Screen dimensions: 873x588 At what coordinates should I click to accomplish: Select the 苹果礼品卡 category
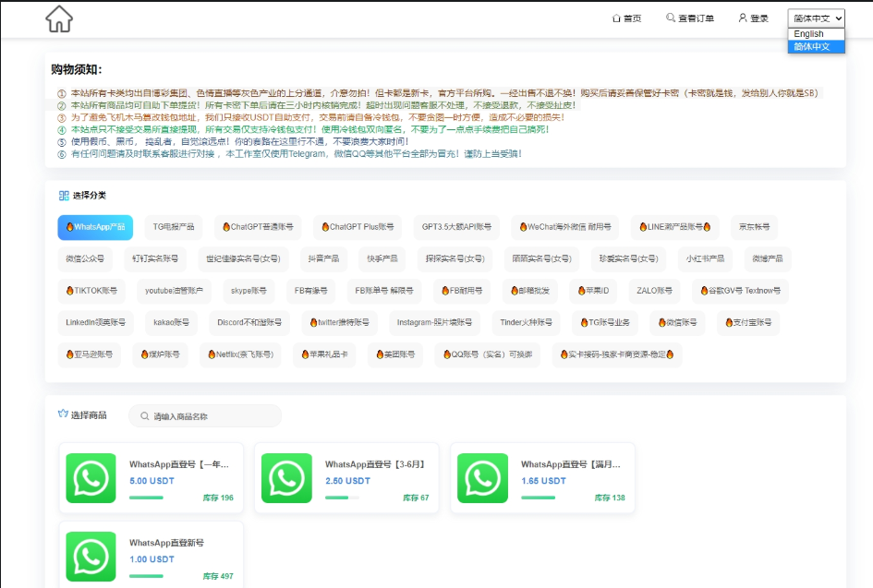point(324,354)
